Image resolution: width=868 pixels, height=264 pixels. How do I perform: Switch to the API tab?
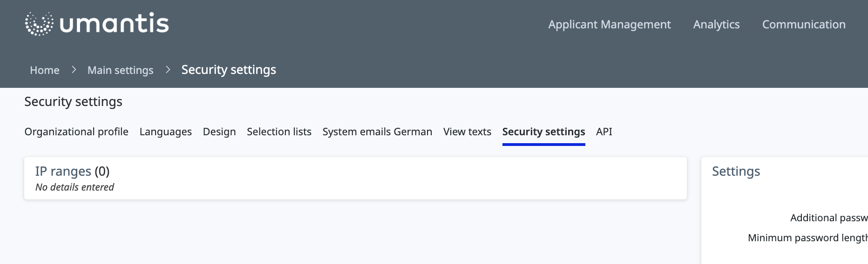[x=604, y=132]
